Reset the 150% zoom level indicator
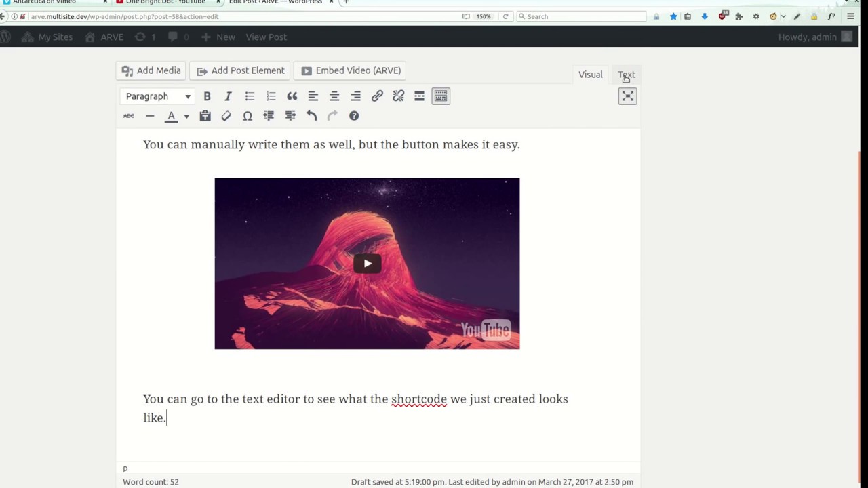 (x=484, y=16)
